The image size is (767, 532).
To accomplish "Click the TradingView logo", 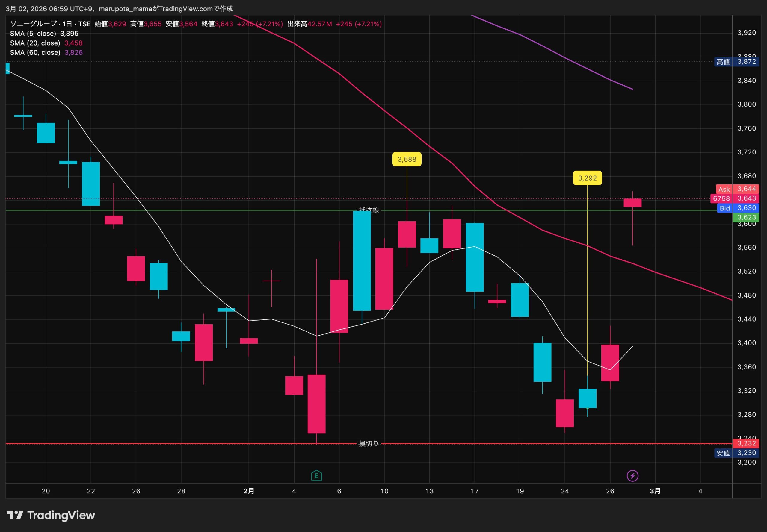I will coord(51,515).
